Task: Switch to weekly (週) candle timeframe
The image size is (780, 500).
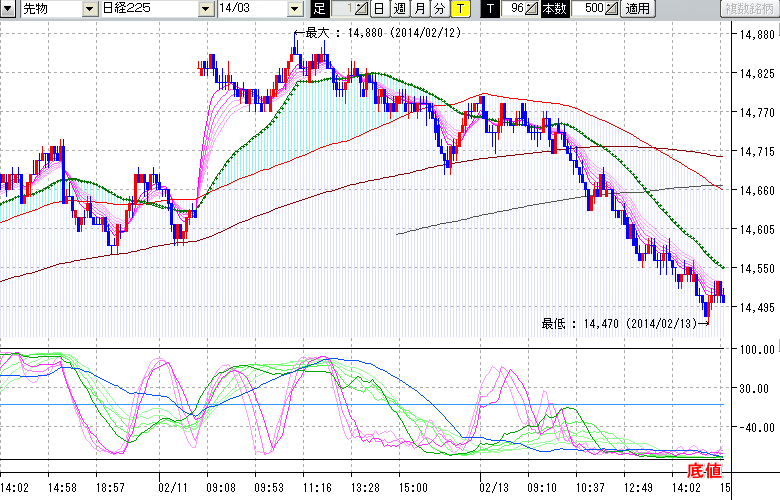Action: click(x=399, y=9)
